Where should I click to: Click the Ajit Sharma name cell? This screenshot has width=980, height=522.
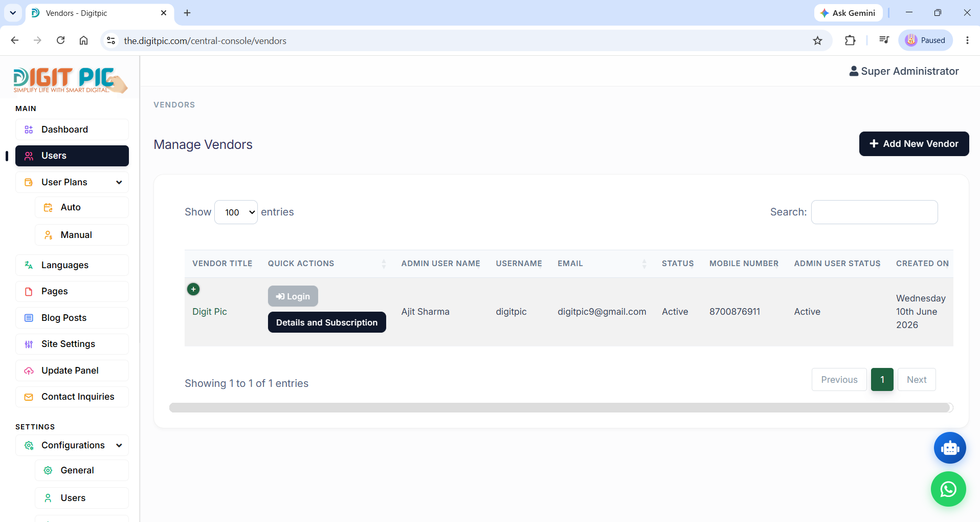coord(426,312)
